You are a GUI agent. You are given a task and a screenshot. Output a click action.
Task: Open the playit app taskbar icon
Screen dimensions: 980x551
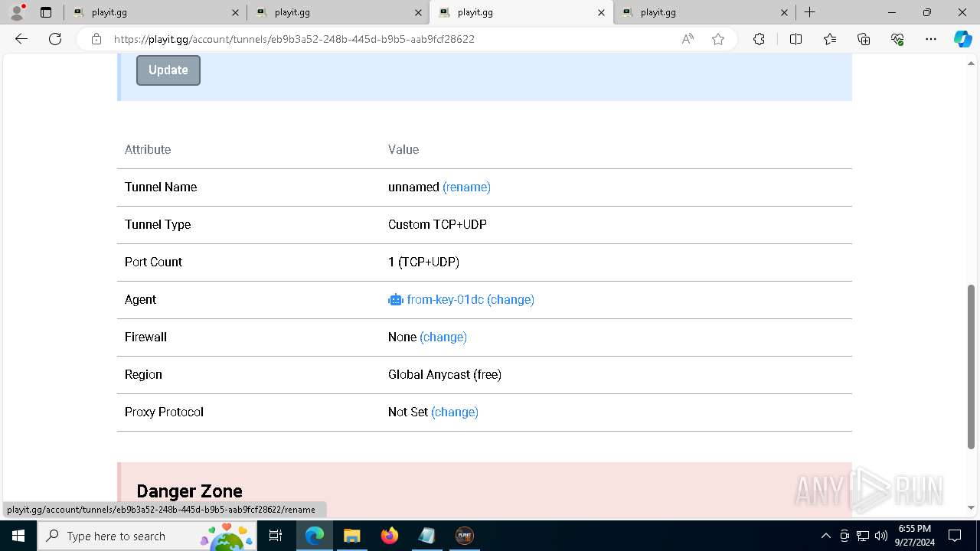(x=464, y=536)
